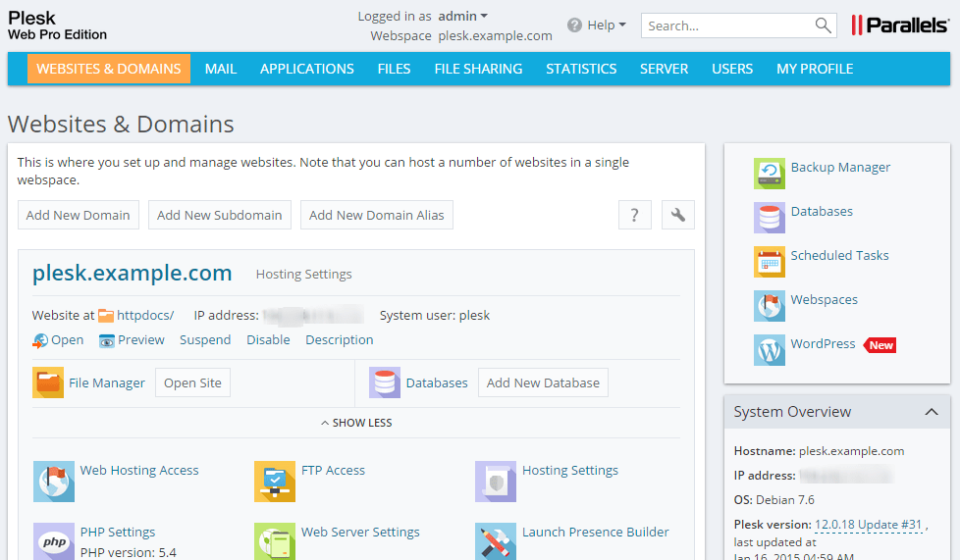Click the Help question circle icon

point(574,25)
